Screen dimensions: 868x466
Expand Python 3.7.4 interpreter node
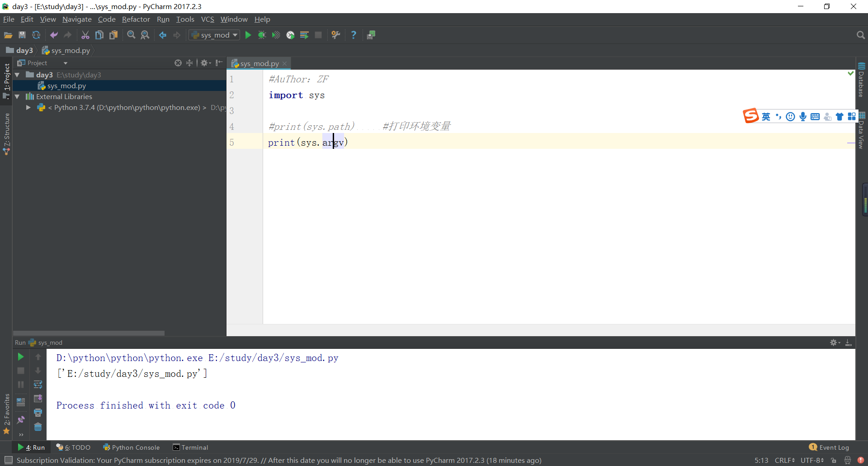(28, 107)
